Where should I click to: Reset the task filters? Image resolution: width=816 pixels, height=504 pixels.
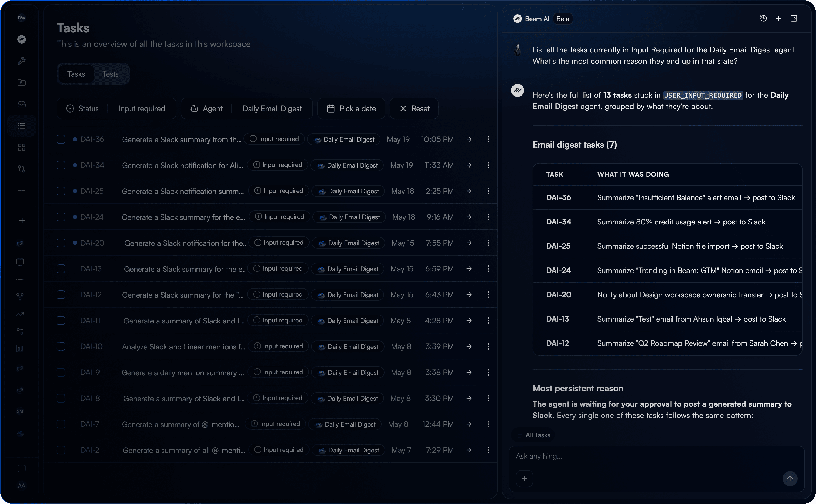414,109
